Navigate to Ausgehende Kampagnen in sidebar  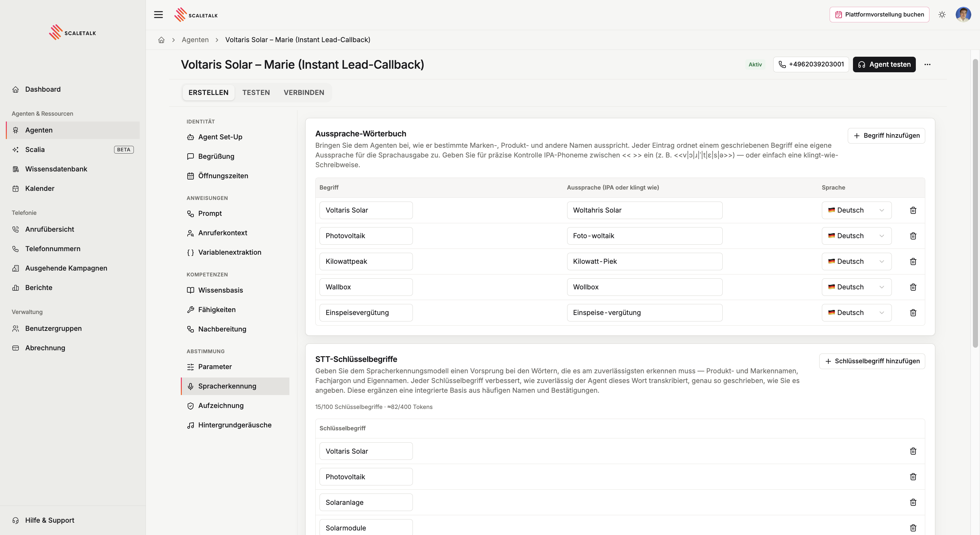click(x=73, y=268)
